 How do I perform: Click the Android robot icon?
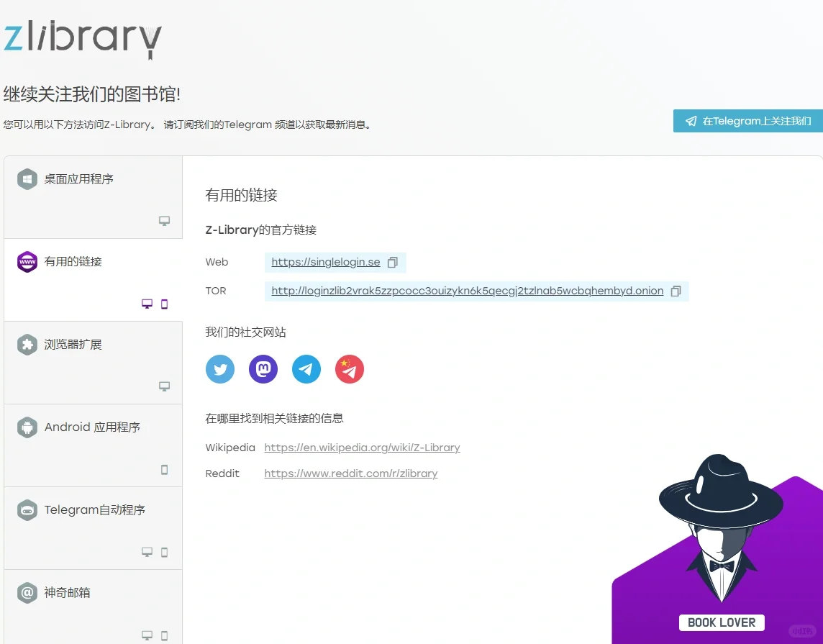(27, 427)
